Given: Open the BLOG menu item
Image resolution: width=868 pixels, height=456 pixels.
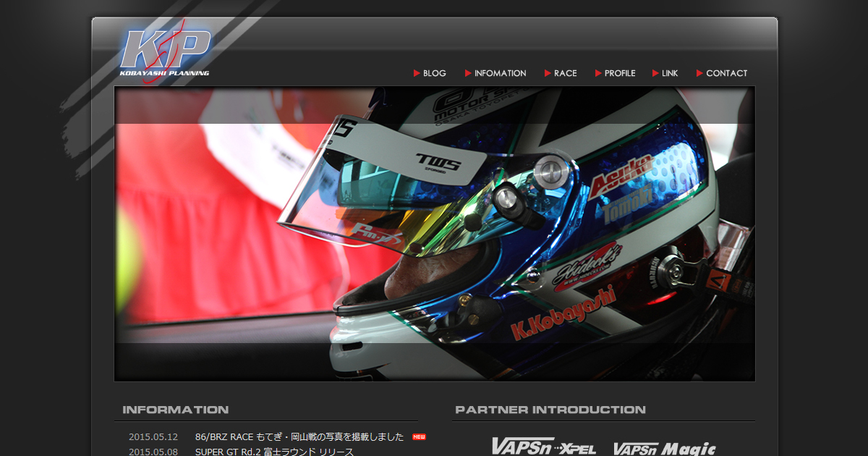Looking at the screenshot, I should click(x=430, y=73).
